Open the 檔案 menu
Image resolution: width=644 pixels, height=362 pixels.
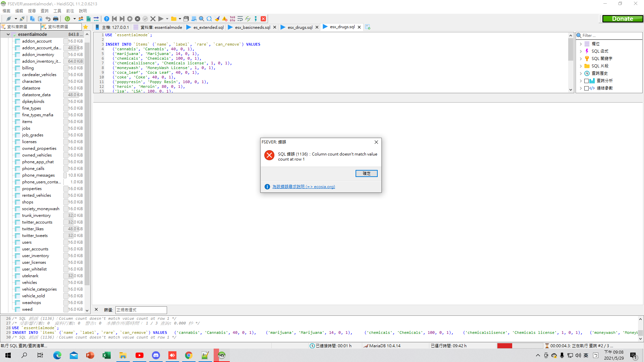(x=6, y=11)
